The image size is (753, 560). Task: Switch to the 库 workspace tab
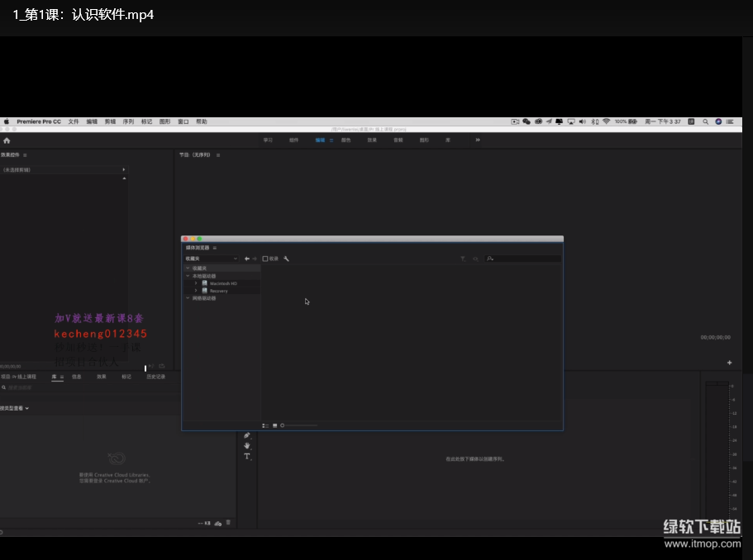point(447,140)
